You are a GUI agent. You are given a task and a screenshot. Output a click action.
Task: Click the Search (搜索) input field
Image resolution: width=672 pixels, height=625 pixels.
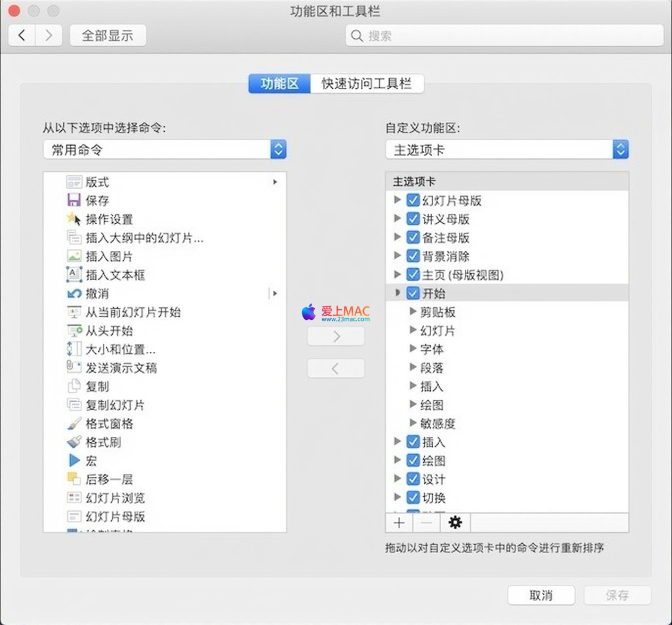(x=505, y=36)
